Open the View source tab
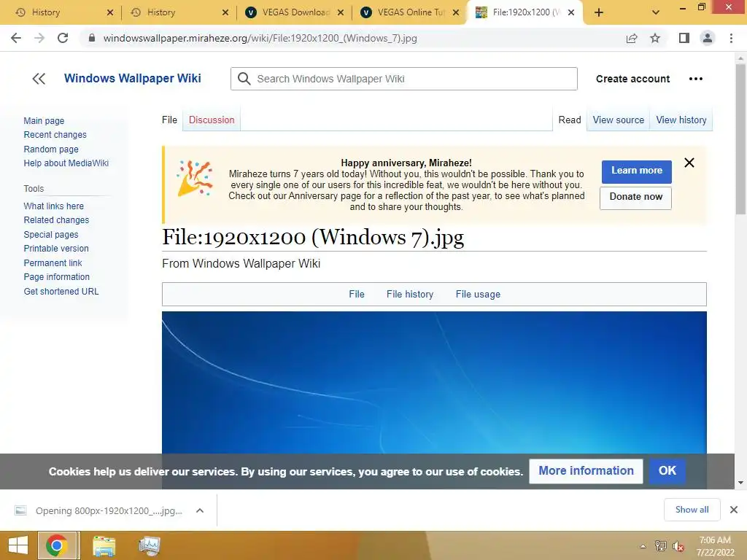 [x=618, y=120]
